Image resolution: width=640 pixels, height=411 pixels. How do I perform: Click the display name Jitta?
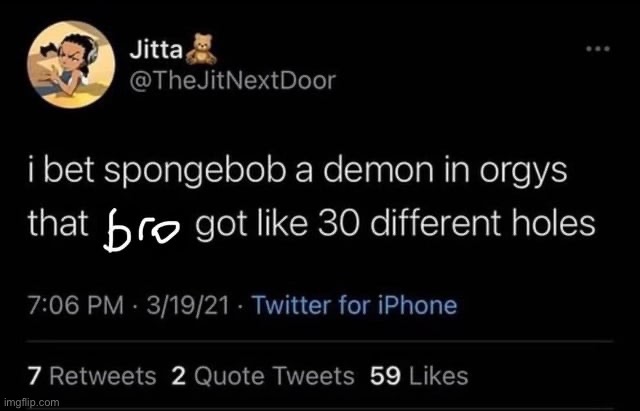point(156,50)
